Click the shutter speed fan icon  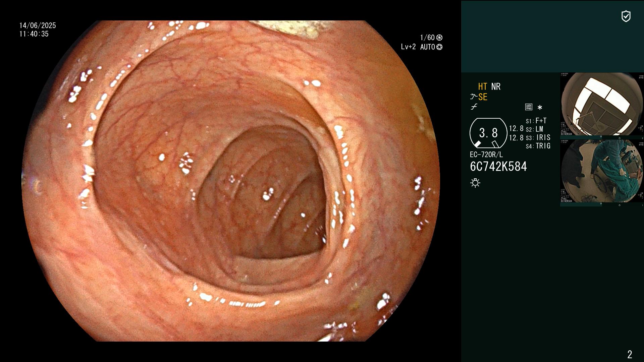click(439, 38)
